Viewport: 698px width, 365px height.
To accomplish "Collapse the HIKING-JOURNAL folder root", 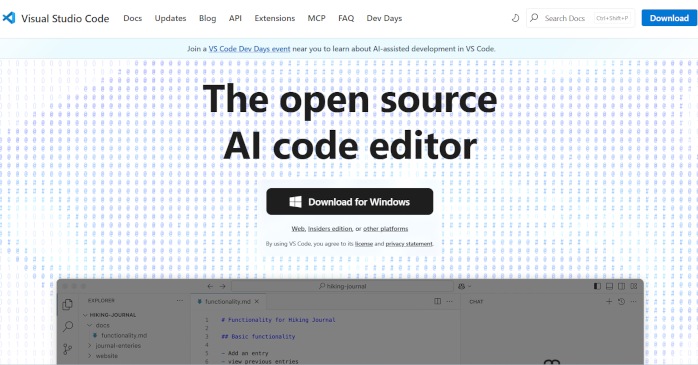I will (109, 315).
